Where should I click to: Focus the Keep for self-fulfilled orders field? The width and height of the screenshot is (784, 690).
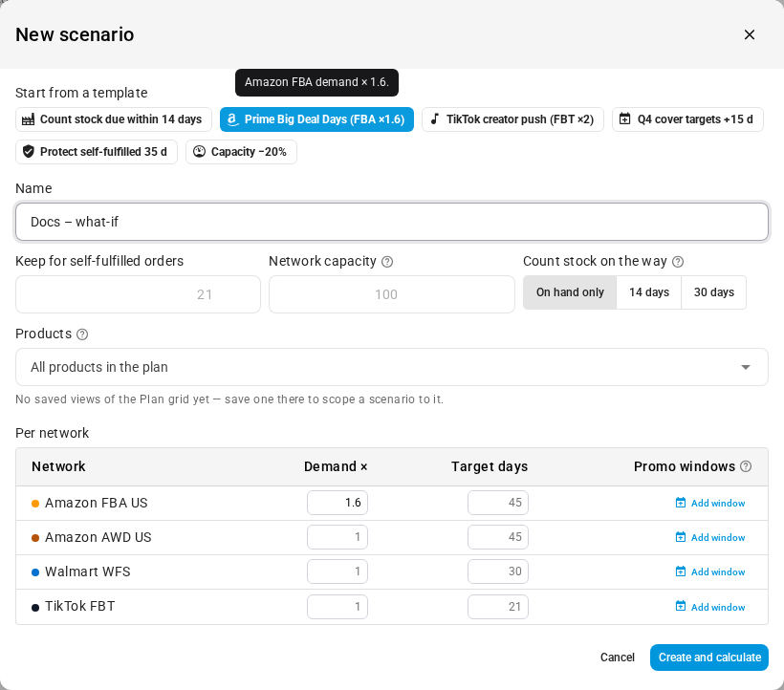point(138,294)
